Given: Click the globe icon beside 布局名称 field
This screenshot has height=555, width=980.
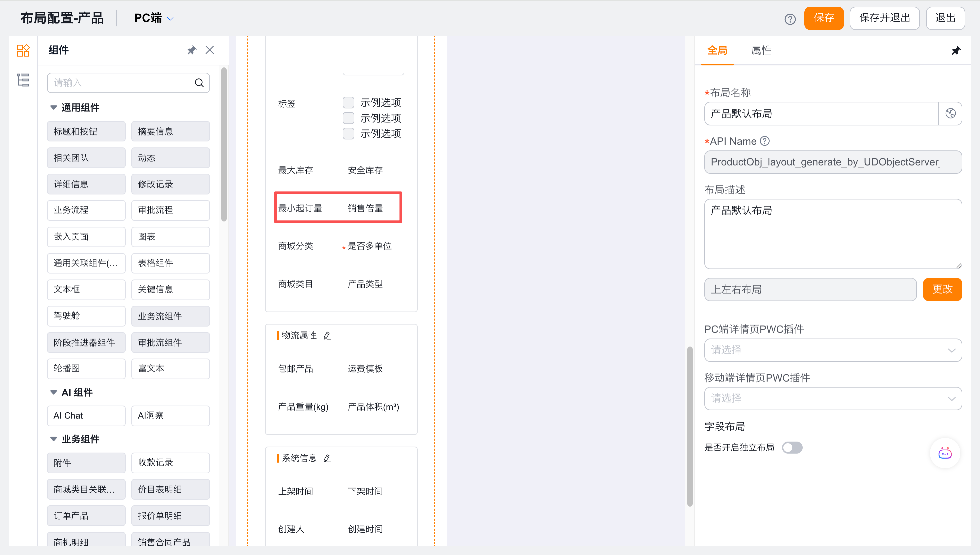Looking at the screenshot, I should pyautogui.click(x=950, y=114).
